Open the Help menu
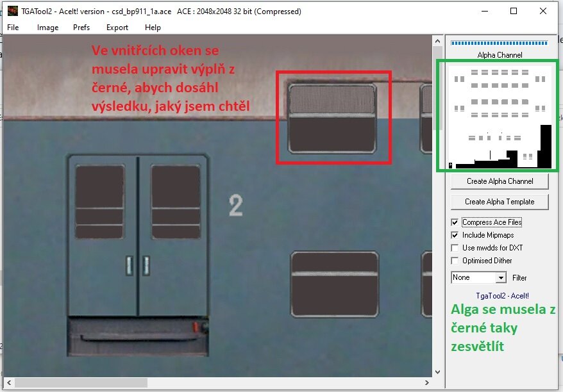 click(x=153, y=28)
